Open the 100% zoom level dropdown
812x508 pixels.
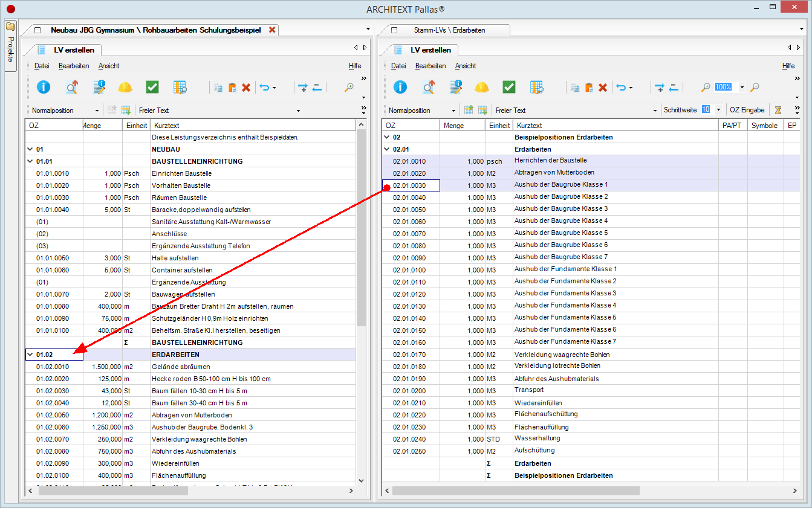pyautogui.click(x=742, y=87)
